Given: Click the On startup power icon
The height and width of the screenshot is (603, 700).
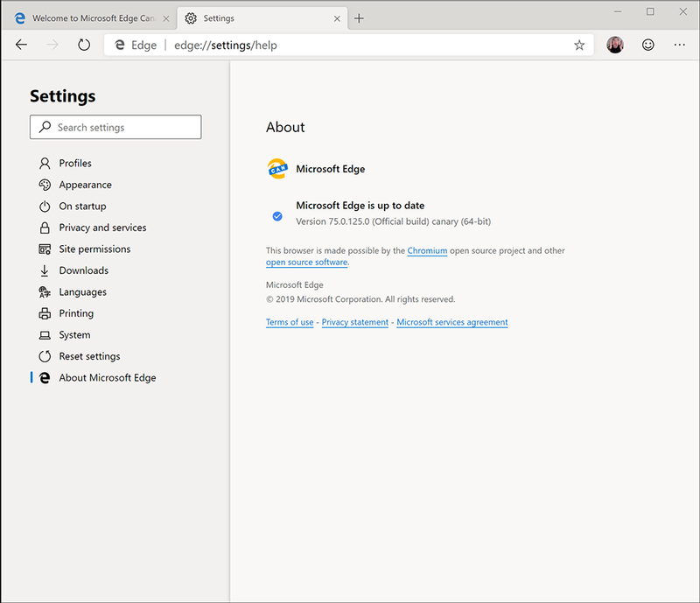Looking at the screenshot, I should coord(43,206).
